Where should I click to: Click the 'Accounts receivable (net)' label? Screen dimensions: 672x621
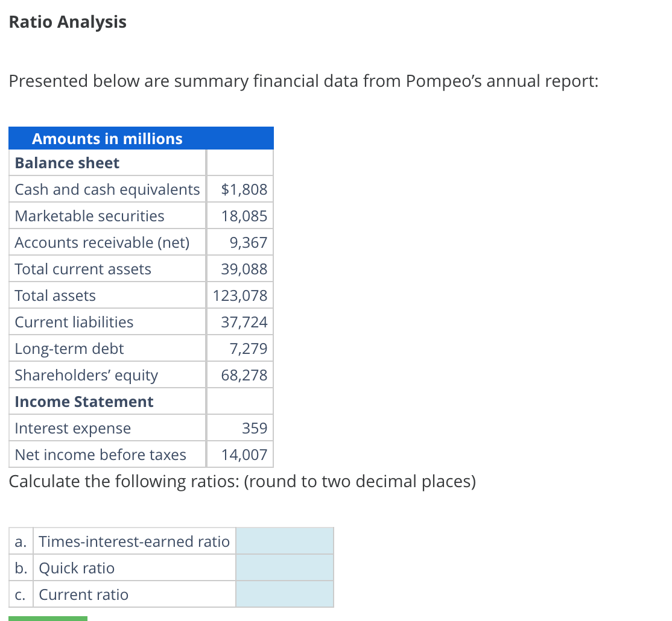click(x=102, y=242)
